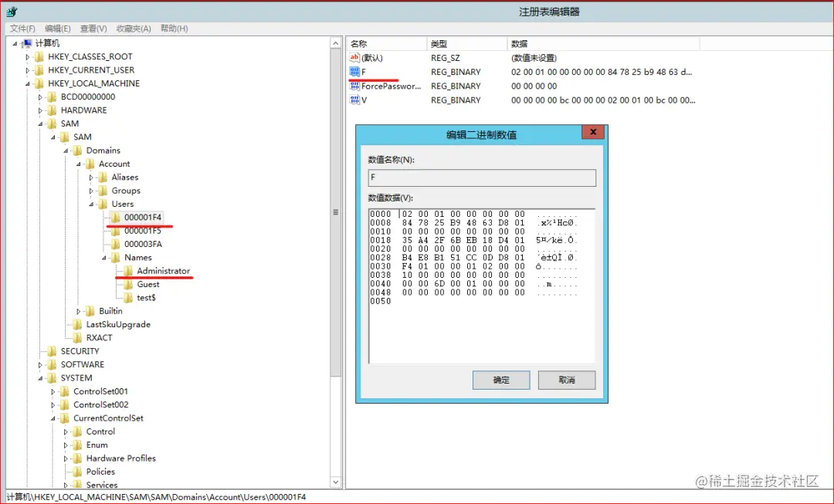Close the 编辑二进制数值 dialog
The height and width of the screenshot is (504, 834).
tap(593, 132)
